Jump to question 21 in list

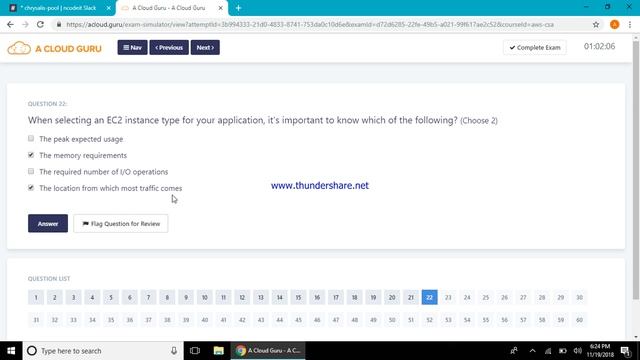point(411,297)
